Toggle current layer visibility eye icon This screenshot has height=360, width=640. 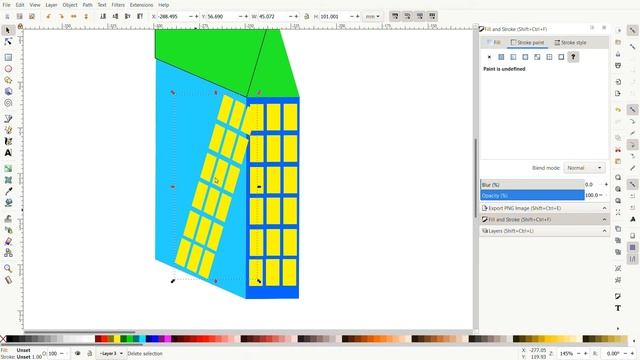(x=78, y=353)
